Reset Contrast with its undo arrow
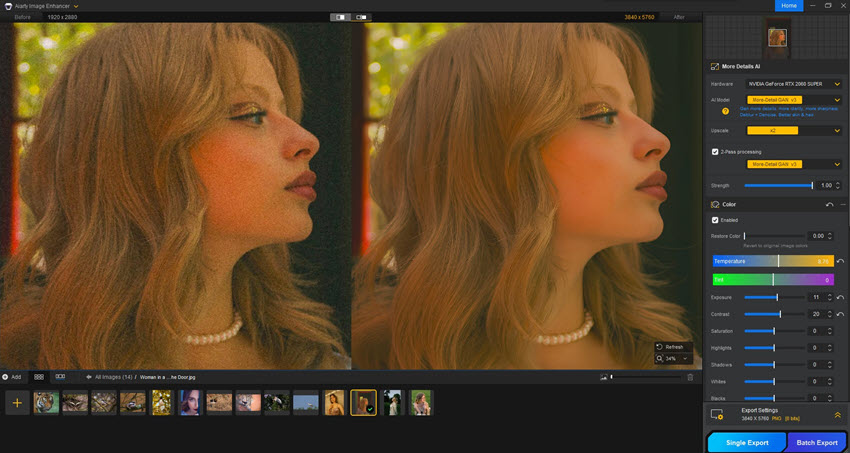Image resolution: width=850 pixels, height=453 pixels. click(x=840, y=314)
